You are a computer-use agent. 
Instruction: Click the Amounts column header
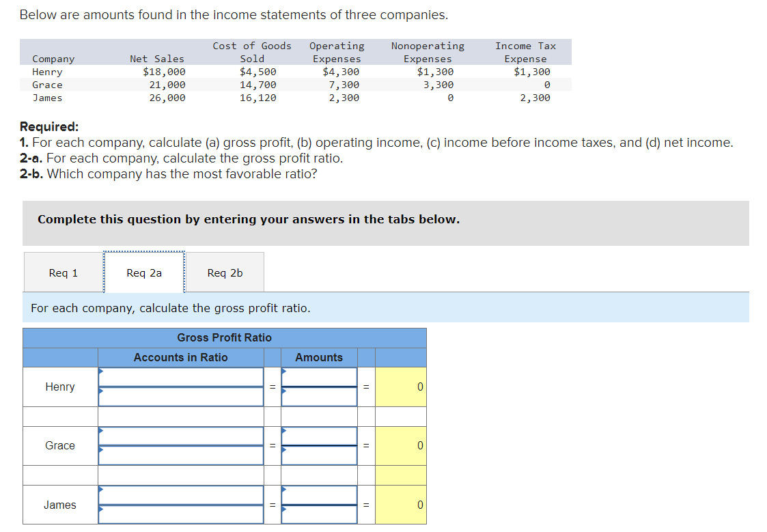tap(319, 357)
